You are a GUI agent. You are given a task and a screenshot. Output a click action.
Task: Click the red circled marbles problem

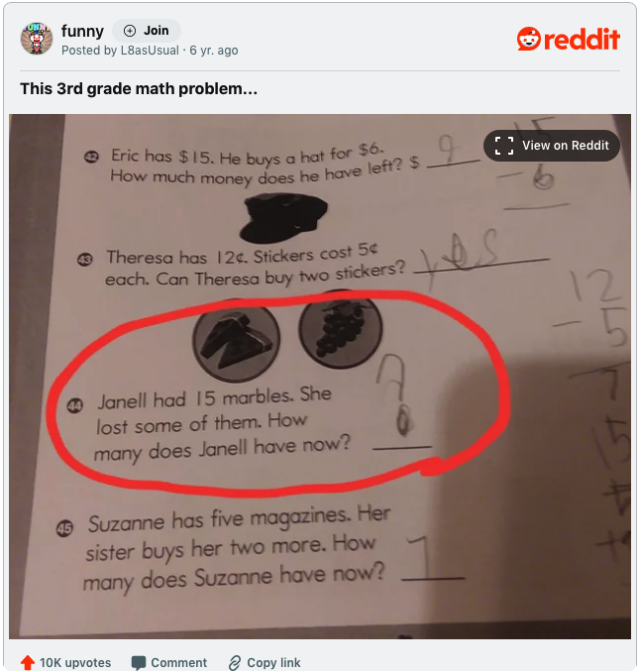(x=278, y=393)
